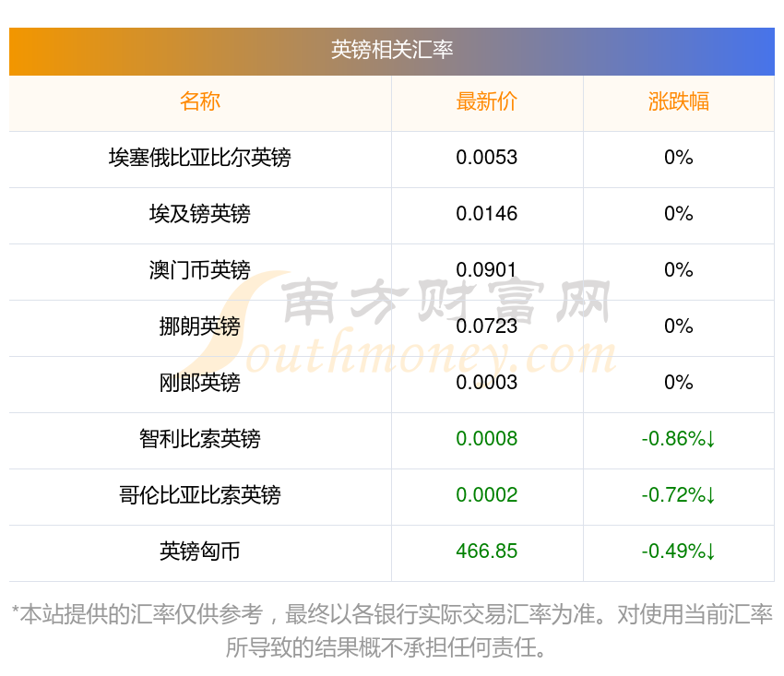The image size is (784, 676).
Task: Click the 0% change for 澳门币英镑
Action: tap(679, 270)
